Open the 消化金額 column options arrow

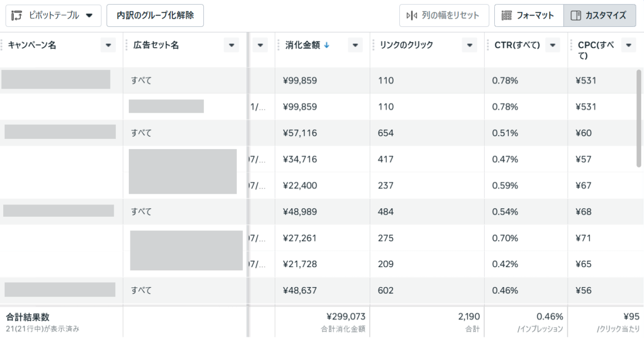pyautogui.click(x=355, y=46)
